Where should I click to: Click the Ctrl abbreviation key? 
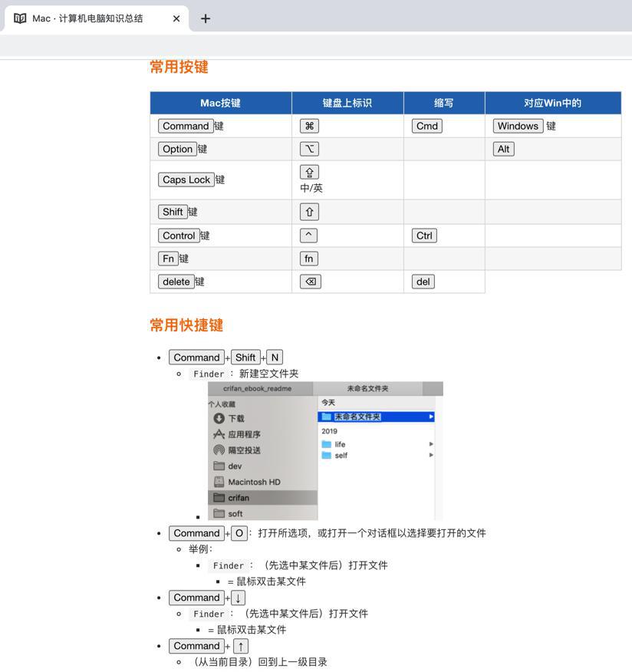424,236
